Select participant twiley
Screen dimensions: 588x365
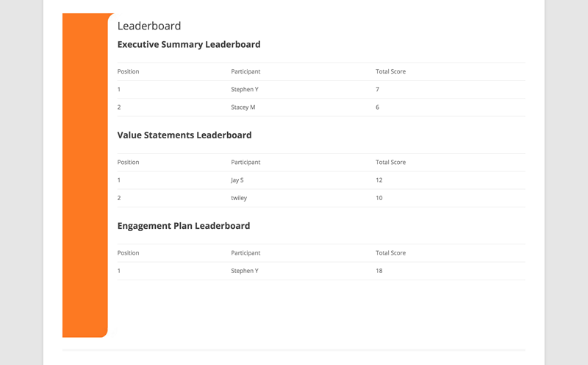click(239, 198)
